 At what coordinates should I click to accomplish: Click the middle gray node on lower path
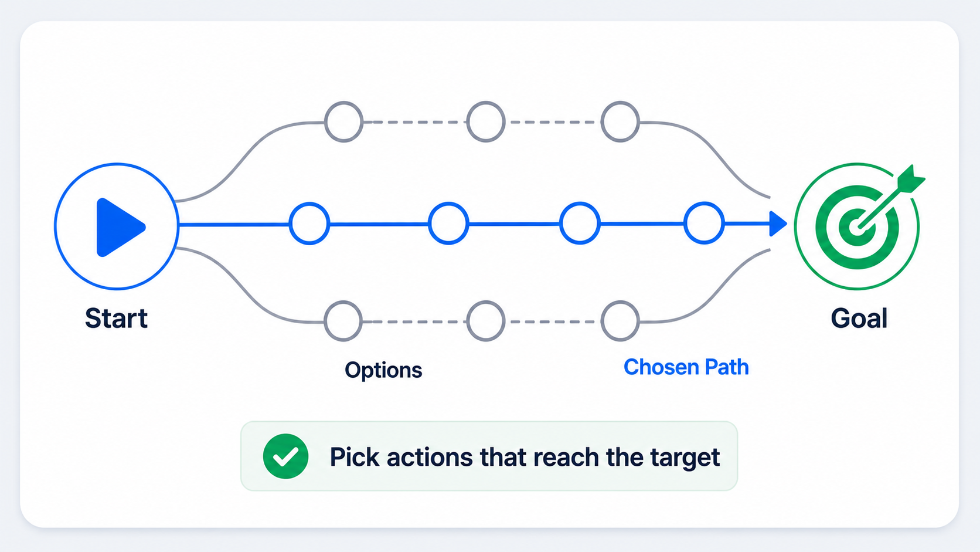tap(486, 321)
